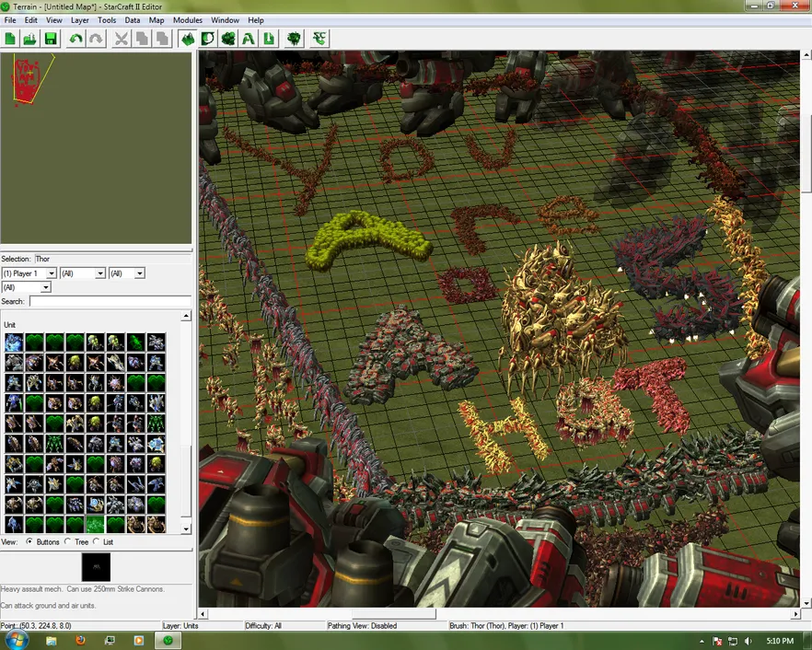Click the unit palette vertical scrollbar thumb
Screen dimensions: 812x650
186,479
